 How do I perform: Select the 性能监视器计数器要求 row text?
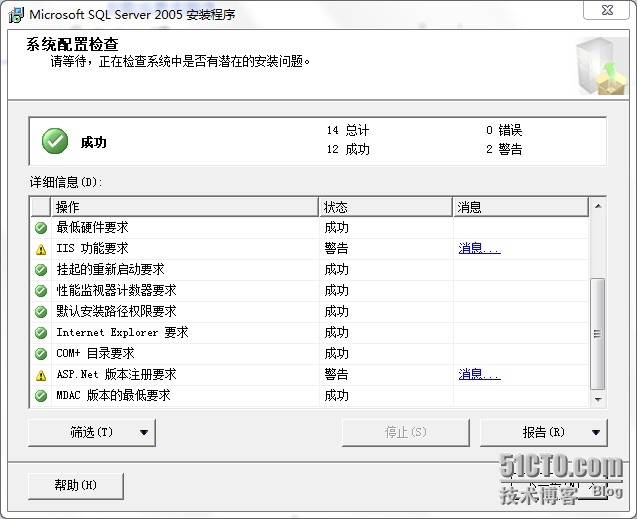(x=117, y=290)
